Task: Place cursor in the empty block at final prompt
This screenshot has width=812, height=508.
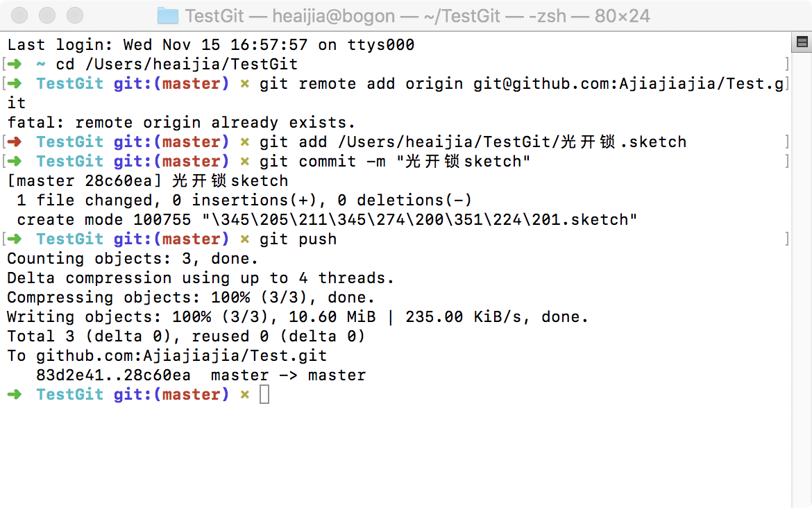Action: tap(264, 395)
